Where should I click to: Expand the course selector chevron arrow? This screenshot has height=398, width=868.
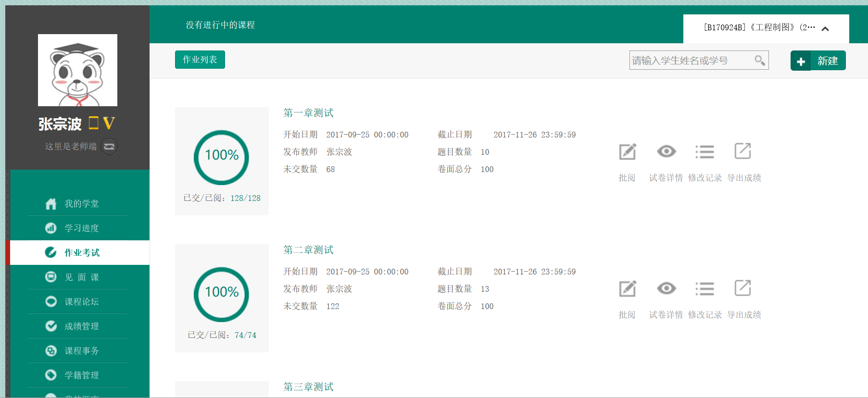click(825, 29)
